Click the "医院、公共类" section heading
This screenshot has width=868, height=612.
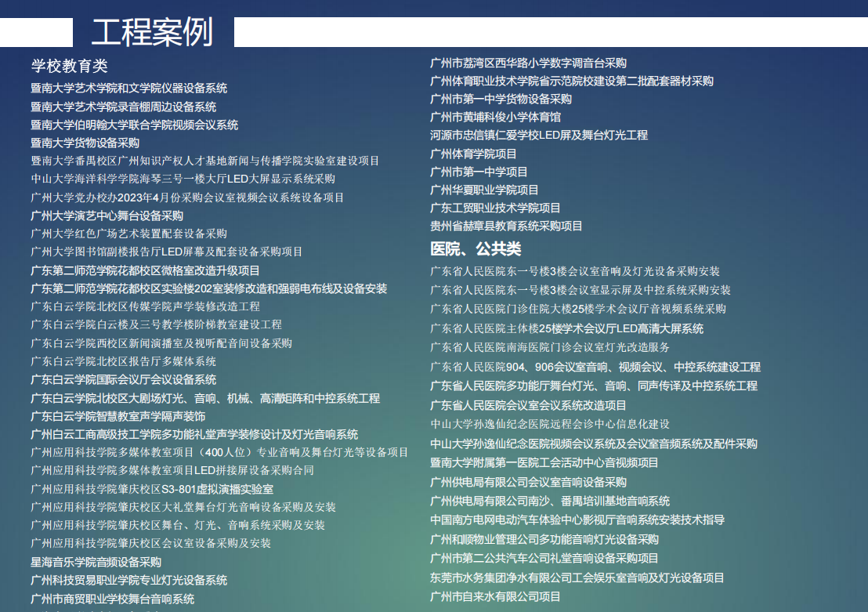pyautogui.click(x=476, y=249)
